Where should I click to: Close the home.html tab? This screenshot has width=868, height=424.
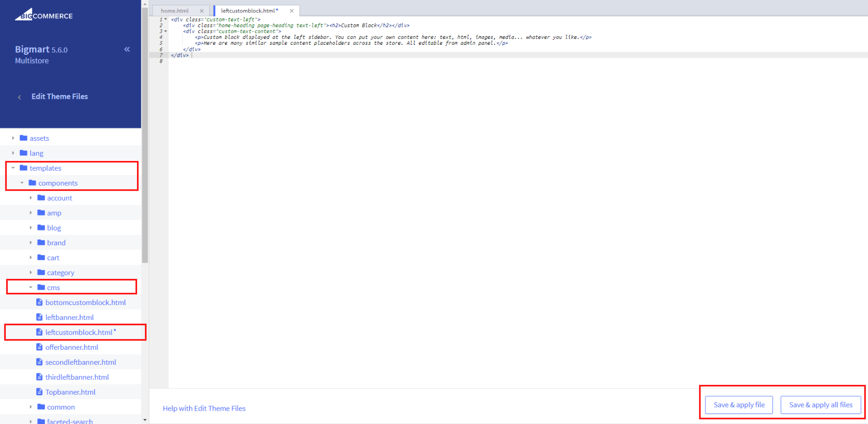(x=201, y=11)
